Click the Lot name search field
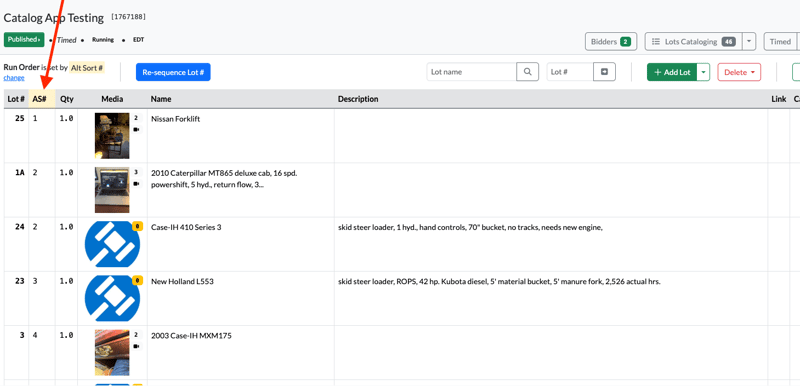Viewport: 800px width, 386px height. (472, 72)
